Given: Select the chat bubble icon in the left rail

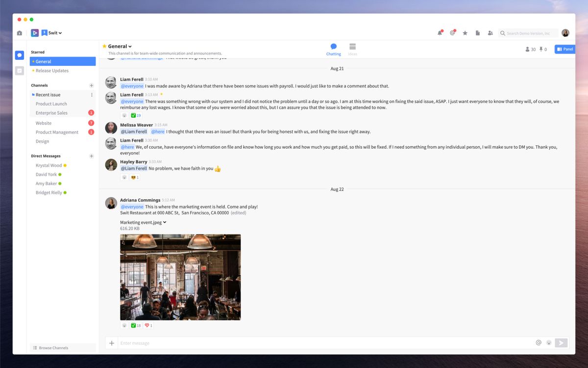Looking at the screenshot, I should (x=19, y=55).
